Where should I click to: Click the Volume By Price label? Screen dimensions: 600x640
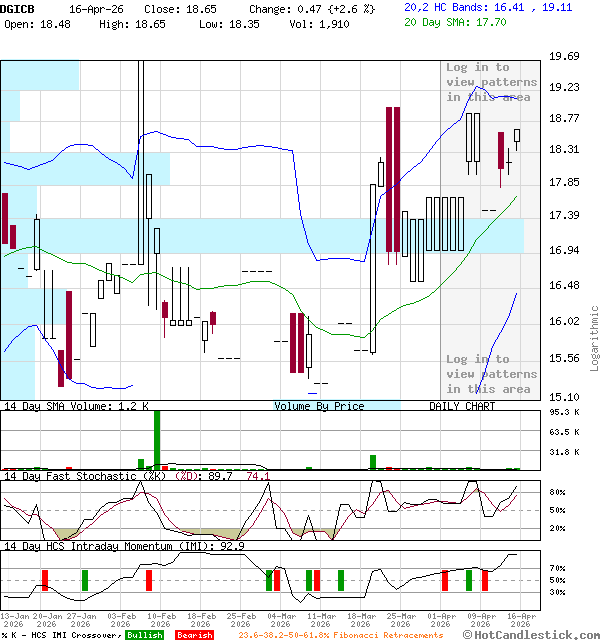(319, 406)
